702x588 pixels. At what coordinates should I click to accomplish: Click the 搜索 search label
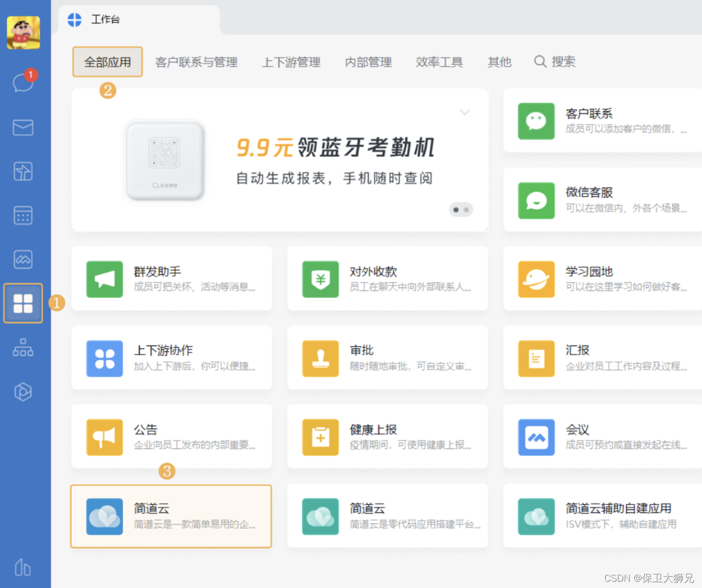tap(564, 62)
